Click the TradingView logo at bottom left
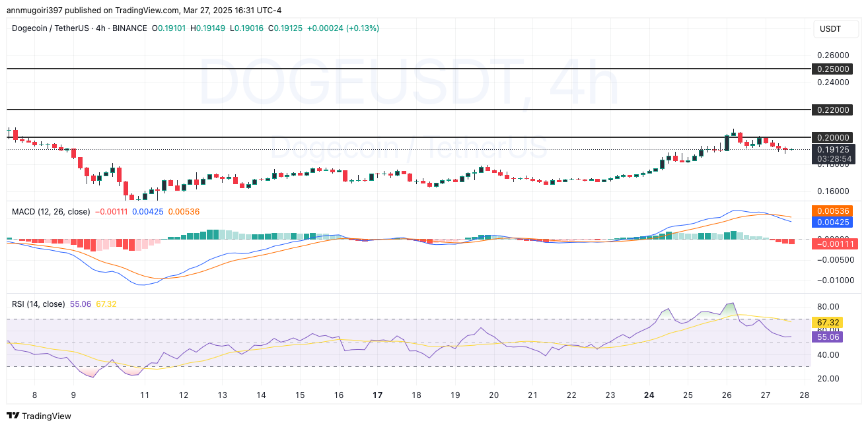The image size is (868, 427). tap(38, 416)
